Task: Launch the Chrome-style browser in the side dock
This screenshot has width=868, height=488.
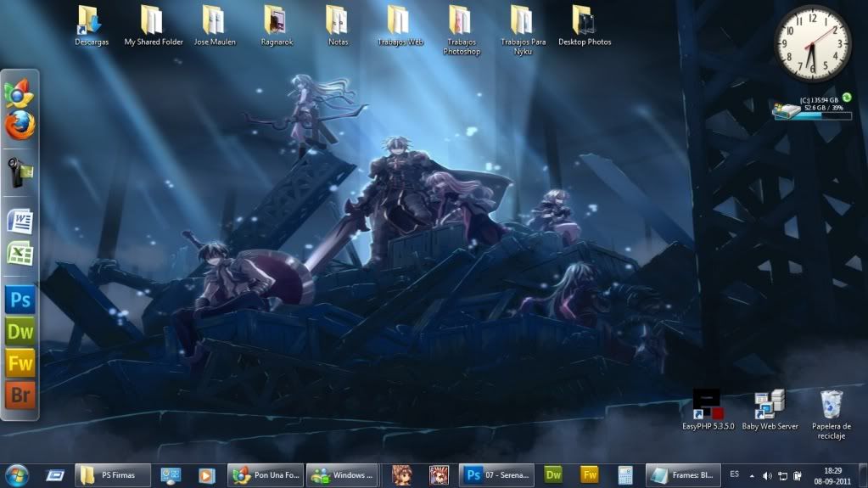Action: click(20, 93)
